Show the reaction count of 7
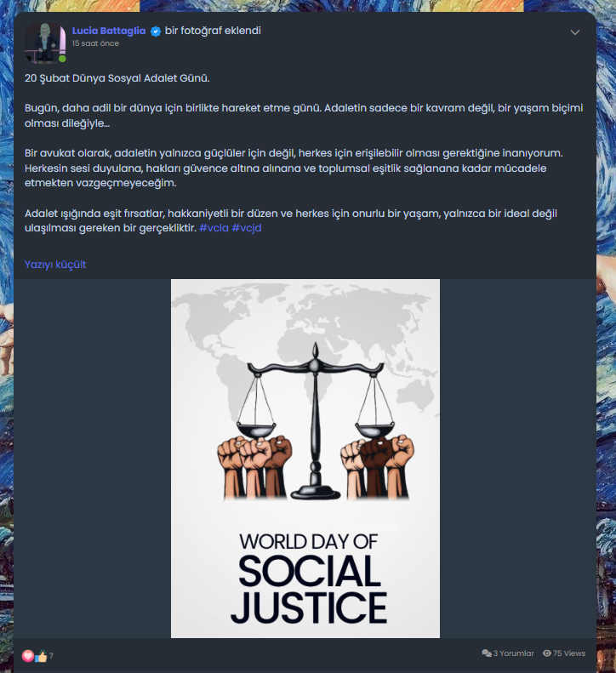The width and height of the screenshot is (616, 673). click(x=51, y=656)
